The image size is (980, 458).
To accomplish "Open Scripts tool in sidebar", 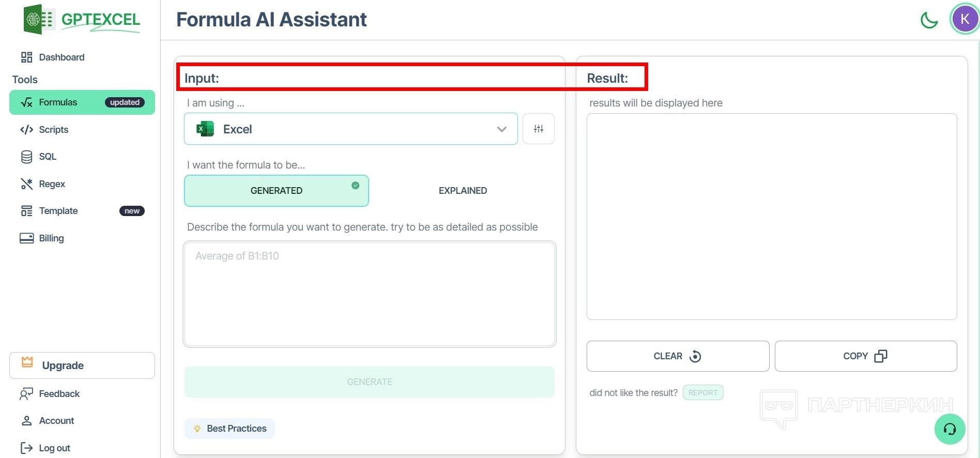I will 53,130.
